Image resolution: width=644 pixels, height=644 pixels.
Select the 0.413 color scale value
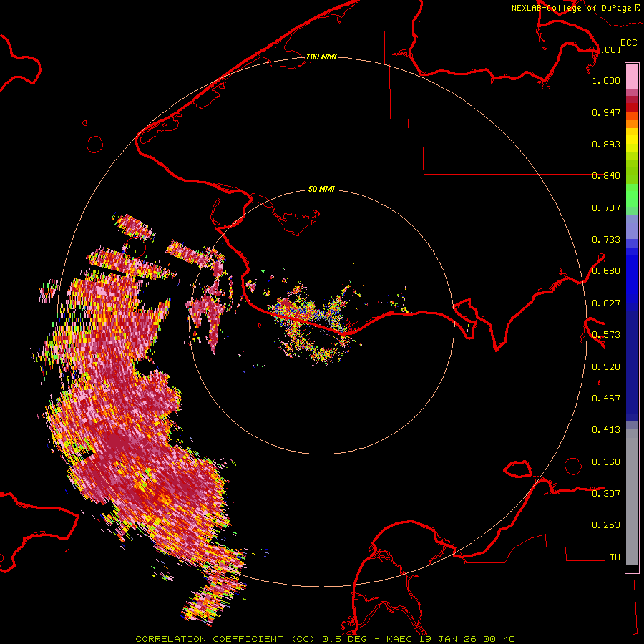[606, 430]
